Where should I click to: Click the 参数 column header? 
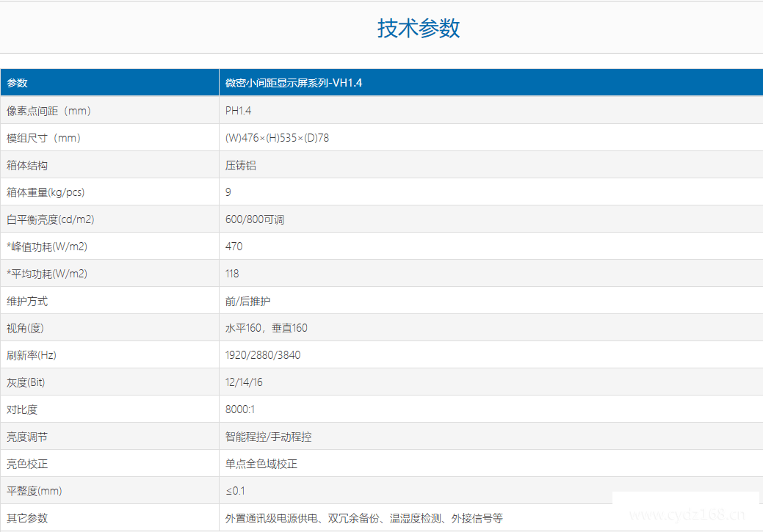tap(17, 83)
